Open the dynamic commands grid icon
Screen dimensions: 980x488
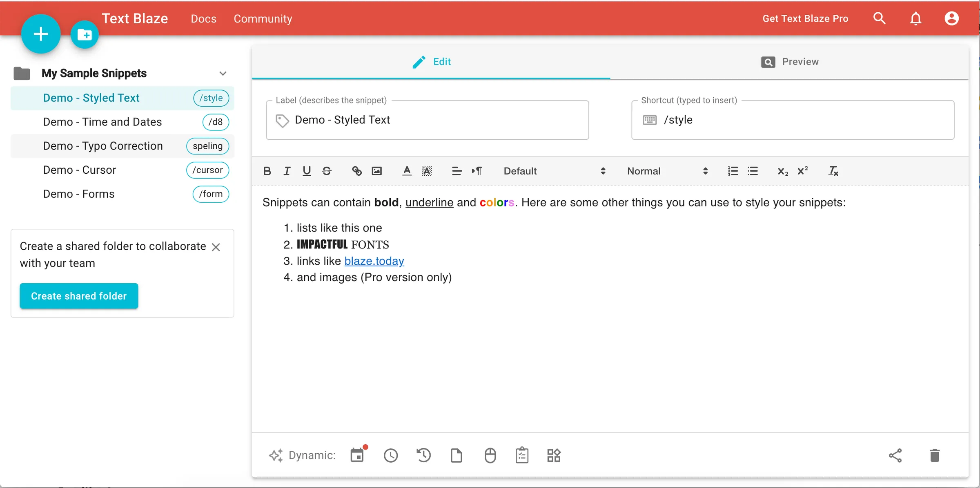click(554, 455)
